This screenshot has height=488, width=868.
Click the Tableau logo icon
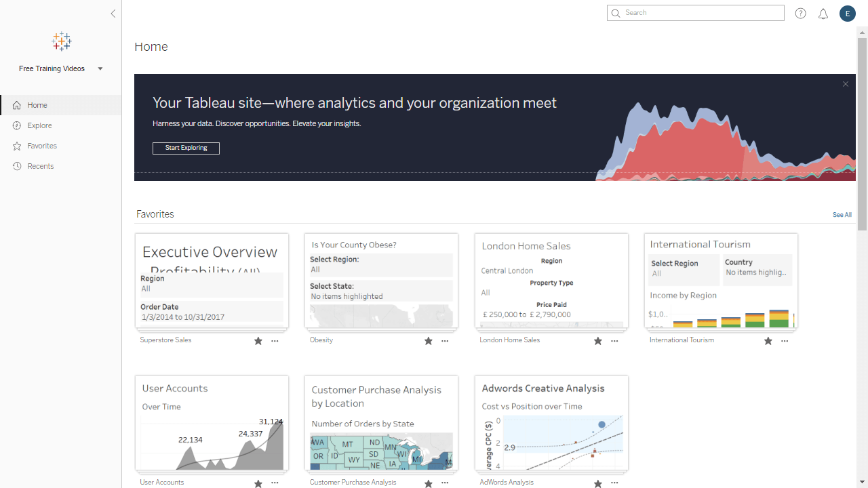coord(62,41)
